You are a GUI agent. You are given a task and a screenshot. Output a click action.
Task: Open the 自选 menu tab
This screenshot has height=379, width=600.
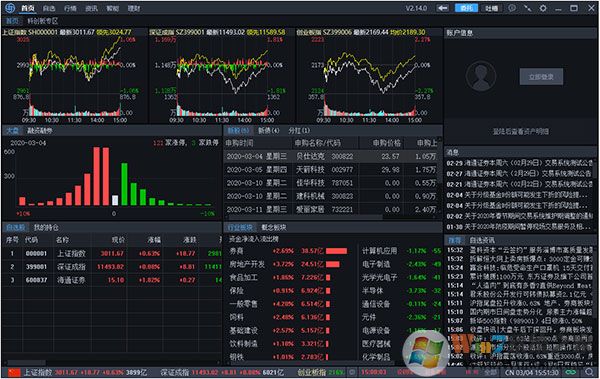(x=49, y=8)
